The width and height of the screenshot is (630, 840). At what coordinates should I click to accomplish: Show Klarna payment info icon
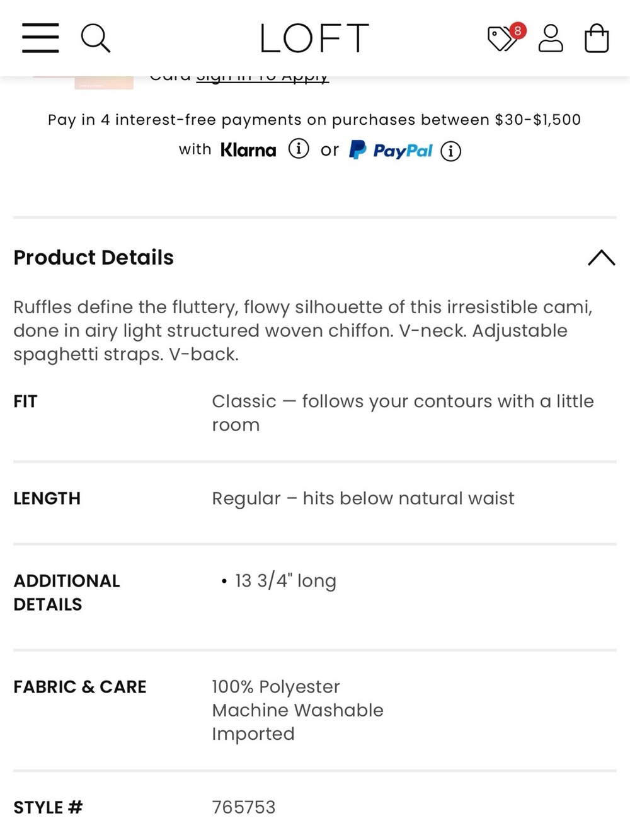(299, 149)
